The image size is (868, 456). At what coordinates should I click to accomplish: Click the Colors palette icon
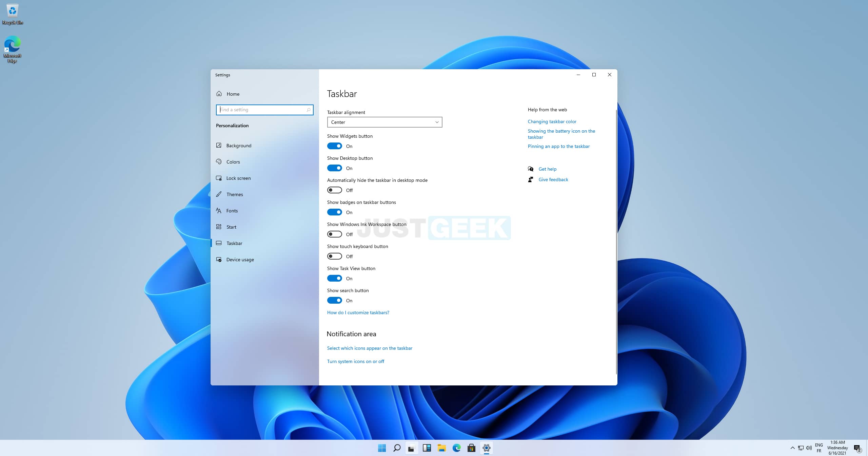pos(219,161)
